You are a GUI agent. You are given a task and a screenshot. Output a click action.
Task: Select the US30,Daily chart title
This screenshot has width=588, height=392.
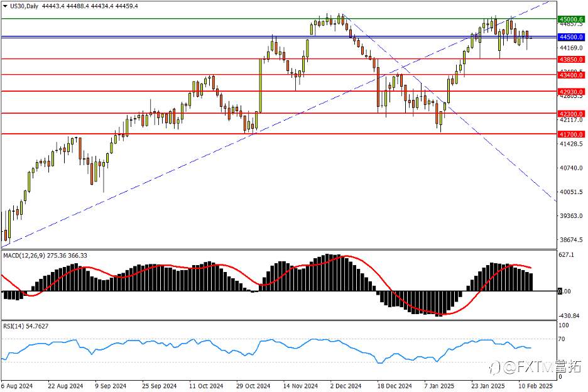click(x=24, y=6)
